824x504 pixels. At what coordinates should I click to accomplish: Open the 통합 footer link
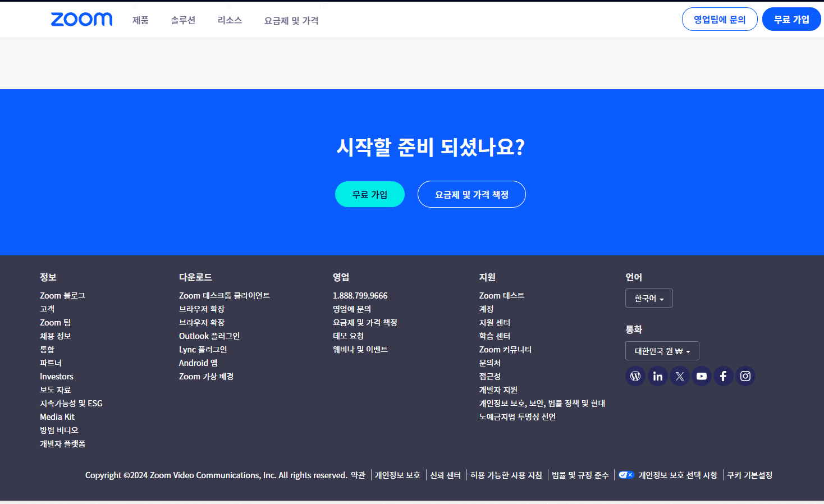[47, 349]
